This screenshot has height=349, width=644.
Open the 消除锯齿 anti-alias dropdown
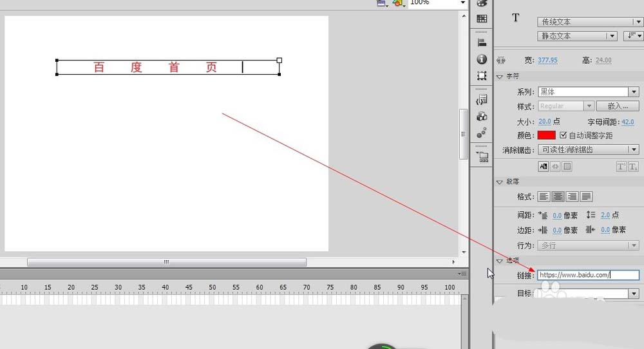[x=589, y=150]
